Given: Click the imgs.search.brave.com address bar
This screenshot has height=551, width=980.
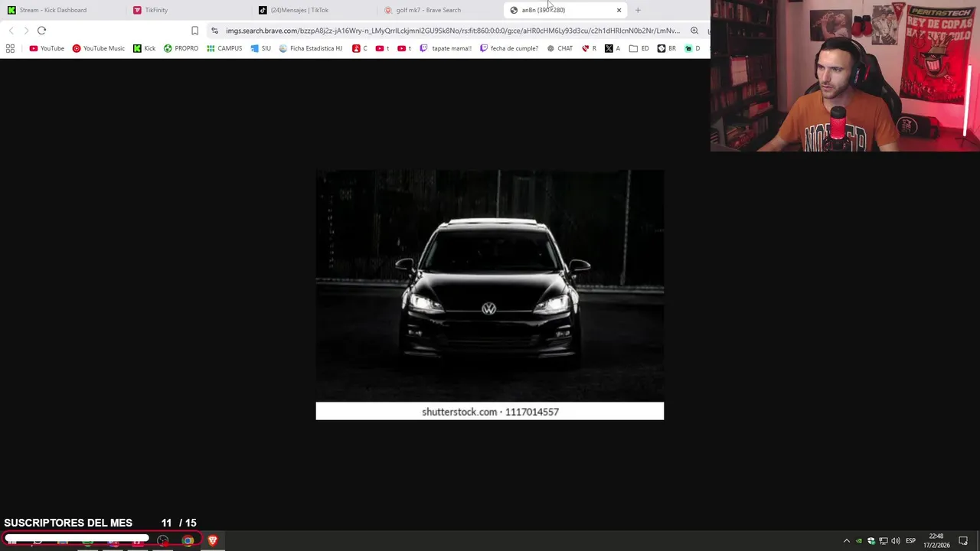Looking at the screenshot, I should coord(452,31).
